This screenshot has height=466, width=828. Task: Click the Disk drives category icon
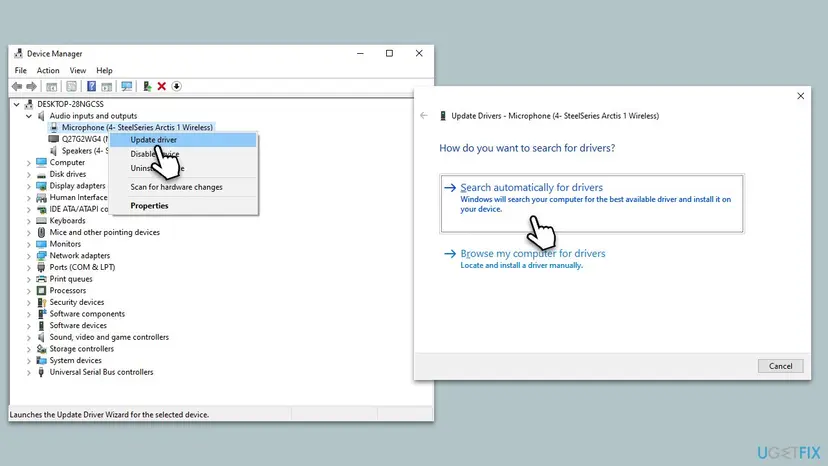(41, 174)
